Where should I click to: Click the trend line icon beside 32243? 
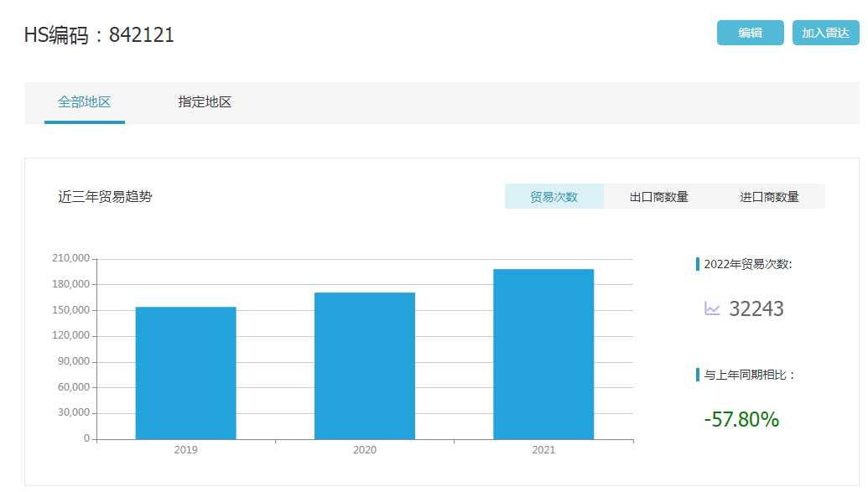[713, 309]
